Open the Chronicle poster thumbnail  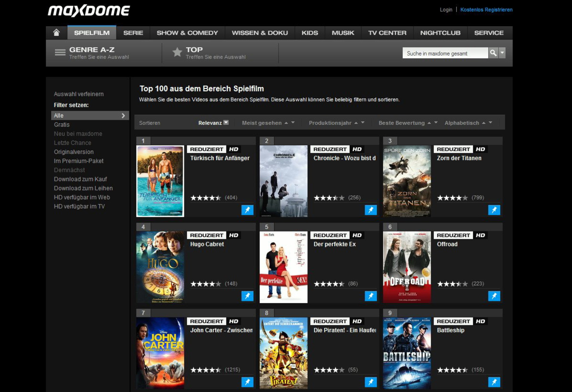pos(283,181)
